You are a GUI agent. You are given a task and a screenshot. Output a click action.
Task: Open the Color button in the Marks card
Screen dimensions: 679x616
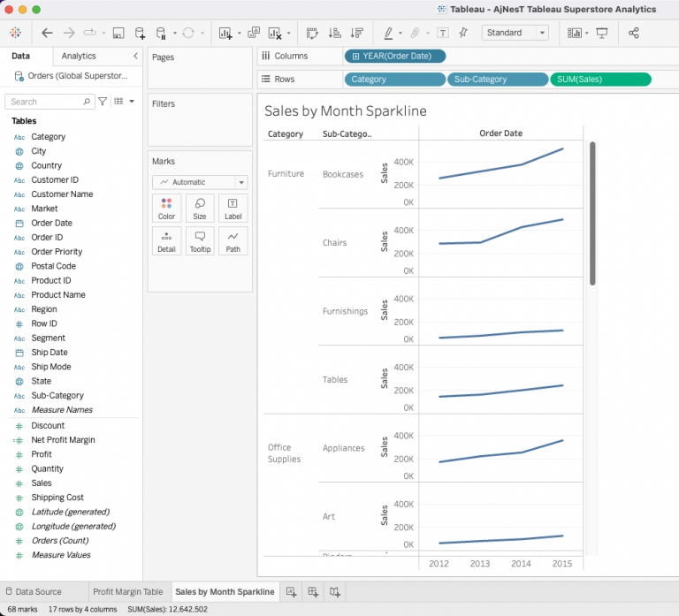(166, 208)
